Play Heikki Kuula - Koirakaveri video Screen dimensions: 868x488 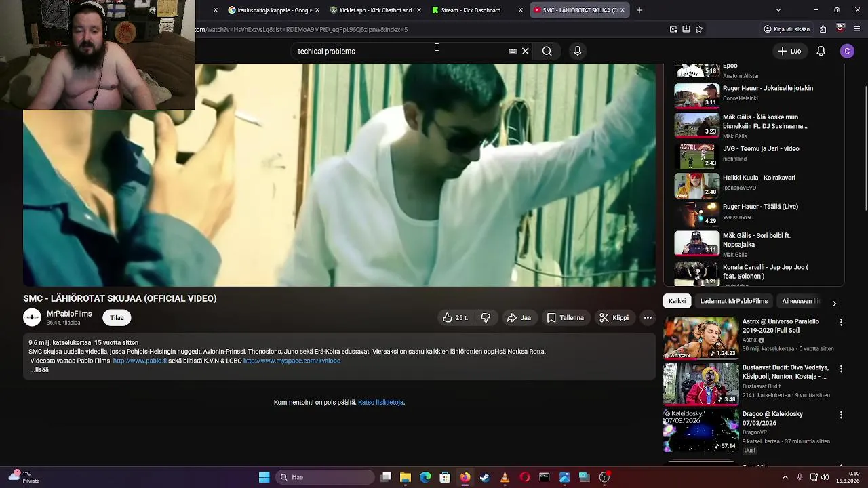758,184
